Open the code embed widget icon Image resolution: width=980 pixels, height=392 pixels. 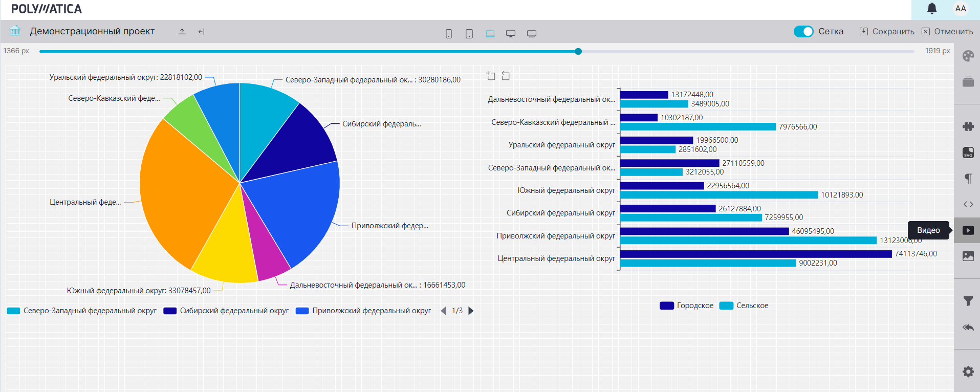968,204
